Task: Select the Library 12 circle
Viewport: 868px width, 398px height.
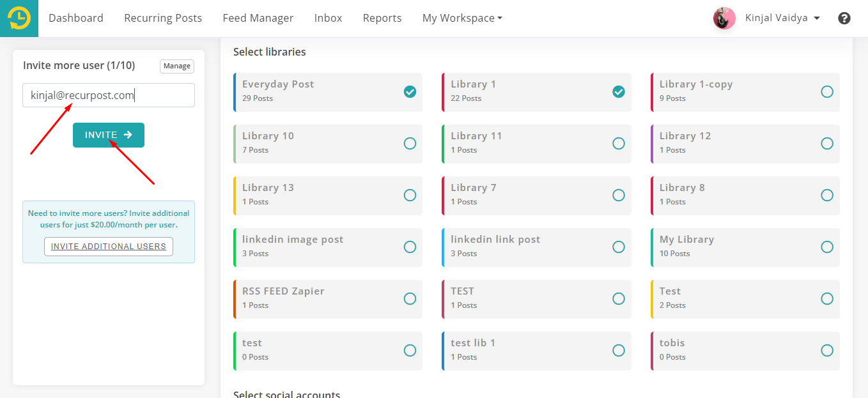Action: (x=827, y=144)
